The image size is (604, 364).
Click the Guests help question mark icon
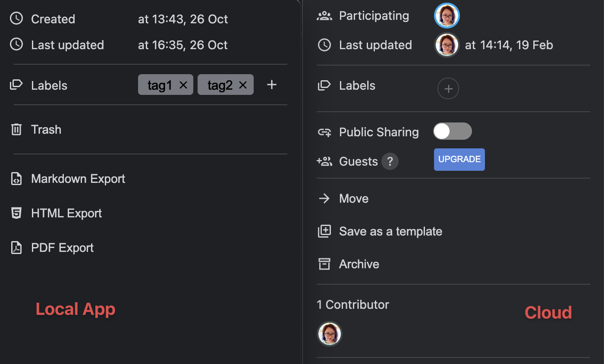coord(390,161)
